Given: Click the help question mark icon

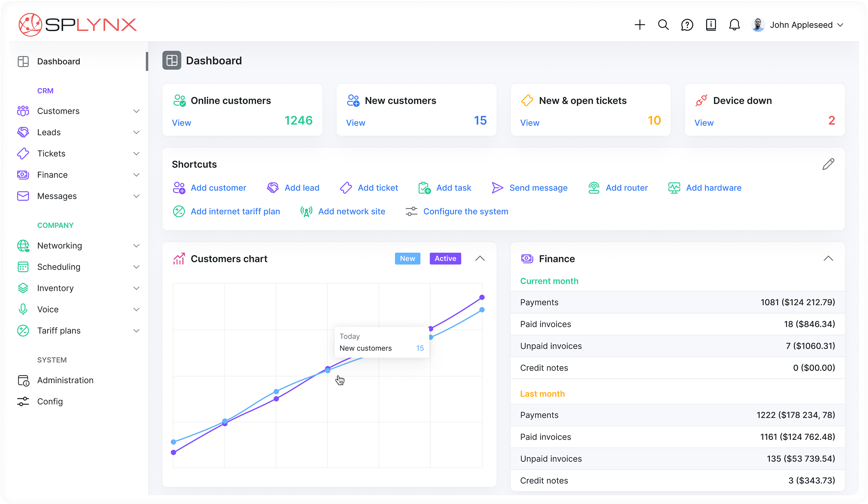Looking at the screenshot, I should click(687, 25).
